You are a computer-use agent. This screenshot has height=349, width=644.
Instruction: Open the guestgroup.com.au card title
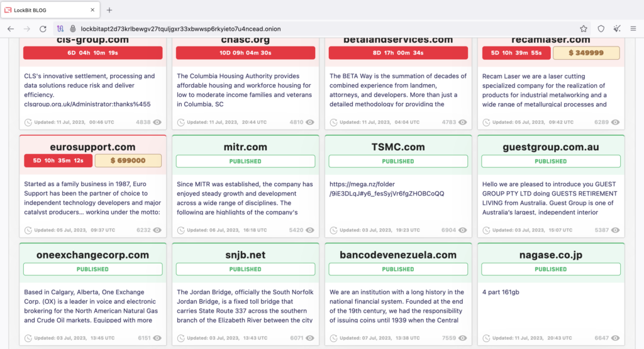(551, 147)
